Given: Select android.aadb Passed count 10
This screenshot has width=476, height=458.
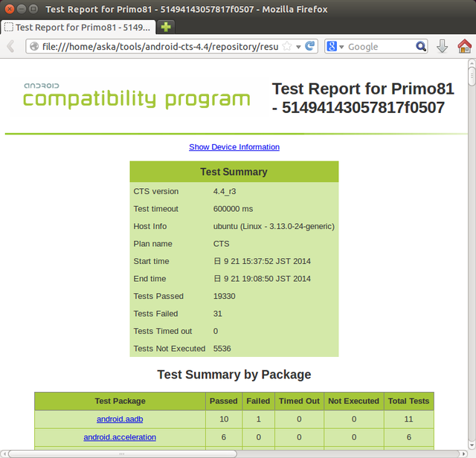Looking at the screenshot, I should pyautogui.click(x=224, y=419).
